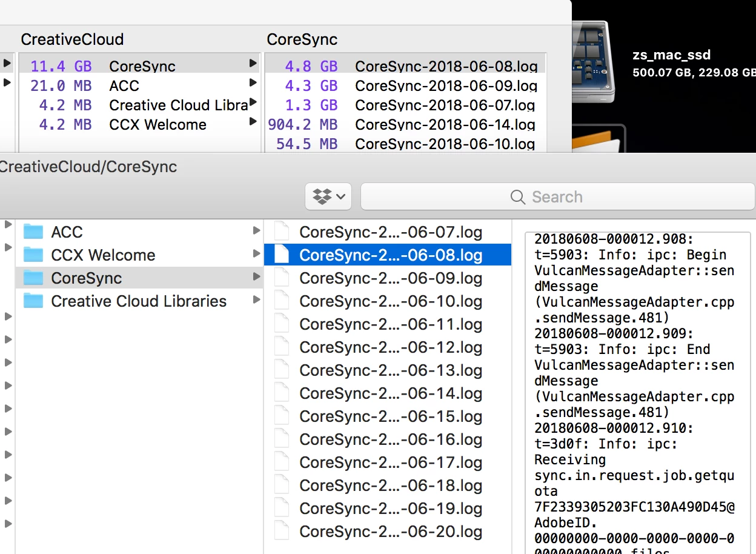Viewport: 756px width, 554px height.
Task: Select 4.2 MB Creative Cloud Libra row
Action: point(139,105)
